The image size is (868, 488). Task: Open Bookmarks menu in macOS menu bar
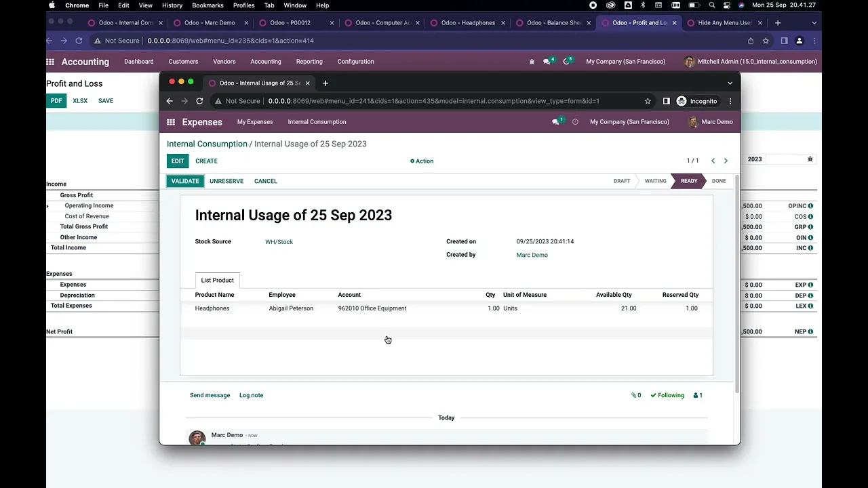(x=208, y=5)
